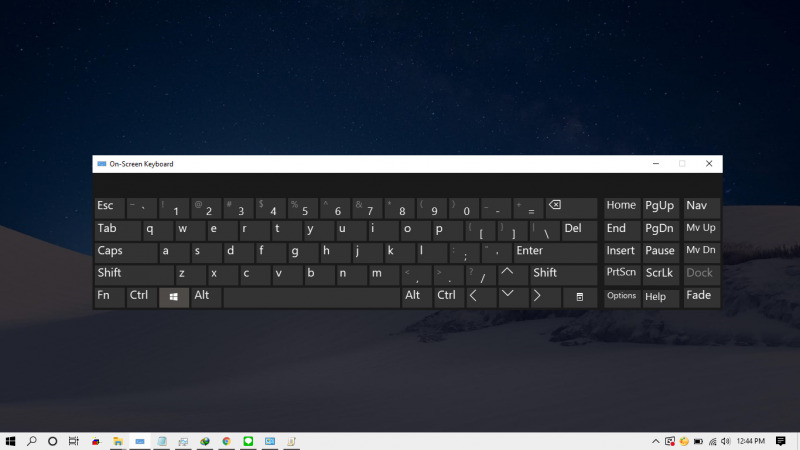Viewport: 800px width, 450px height.
Task: Open taskbar Search magnifier
Action: (x=32, y=441)
